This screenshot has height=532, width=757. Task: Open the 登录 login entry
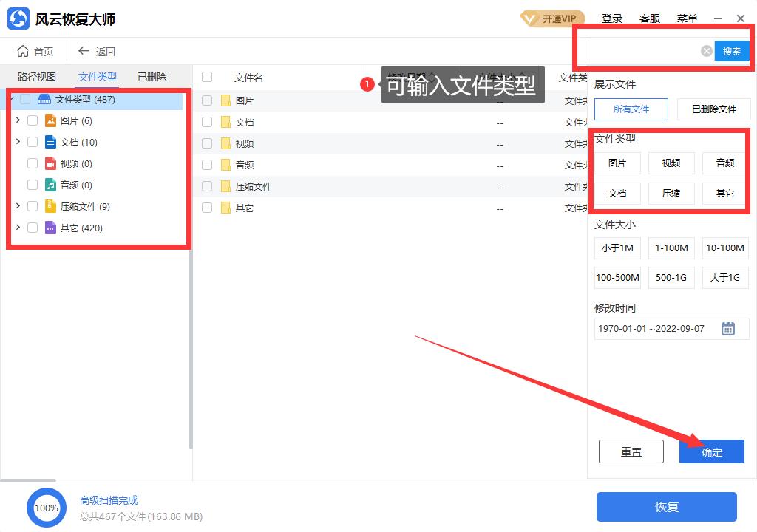click(612, 18)
